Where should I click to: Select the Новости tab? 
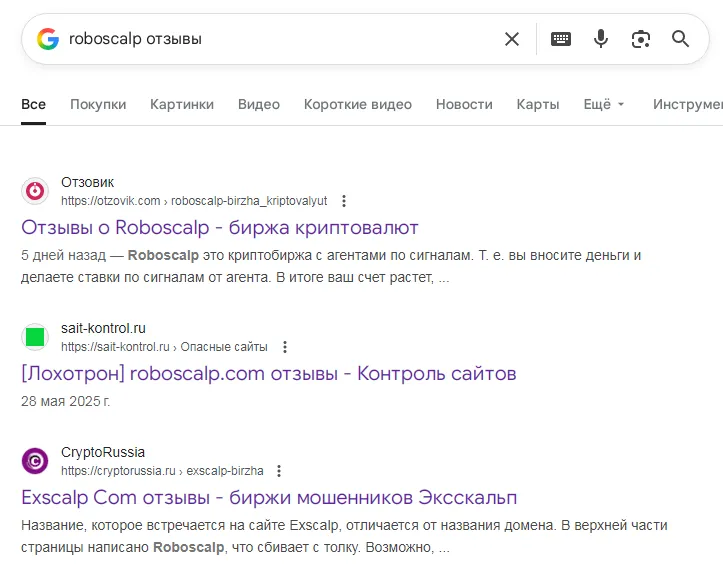(464, 104)
